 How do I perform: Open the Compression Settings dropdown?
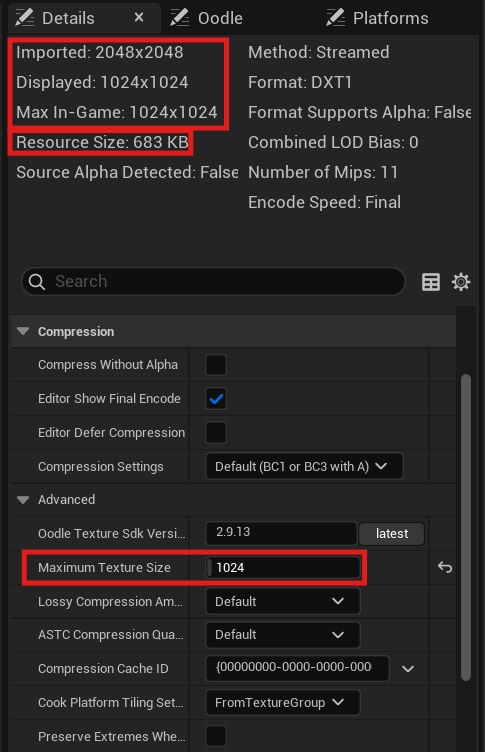click(x=304, y=466)
